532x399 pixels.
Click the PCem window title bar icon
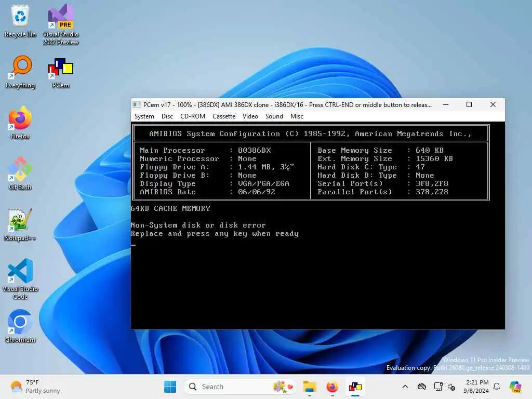(x=137, y=104)
